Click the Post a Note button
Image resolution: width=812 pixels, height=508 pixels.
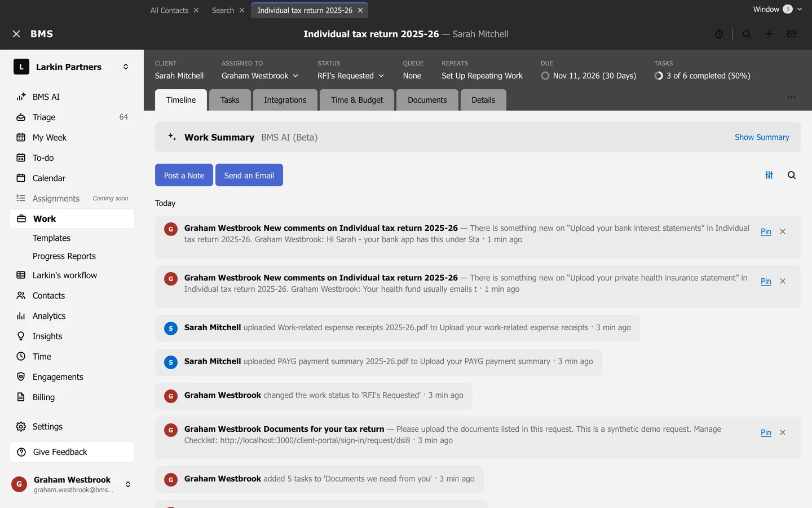[x=184, y=175]
